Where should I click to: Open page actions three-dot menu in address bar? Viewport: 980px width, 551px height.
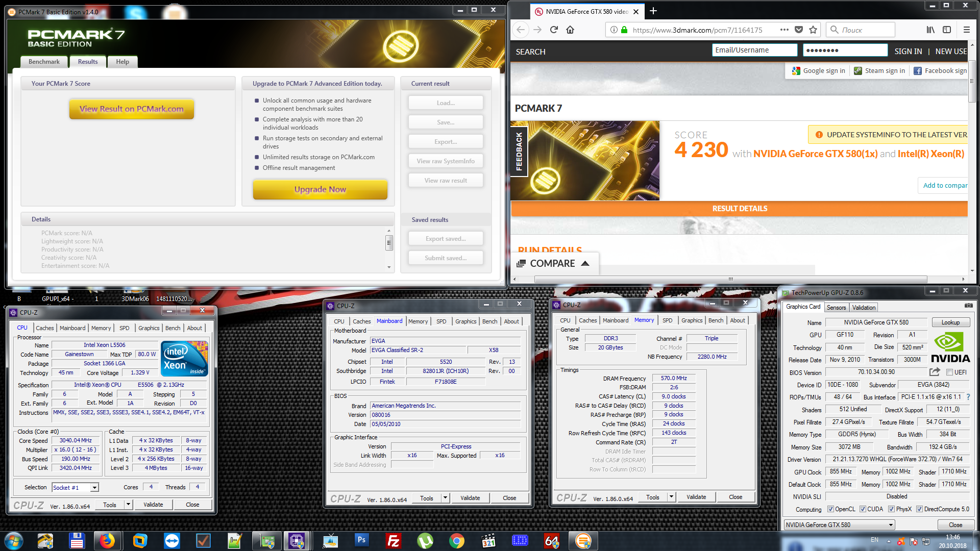785,30
